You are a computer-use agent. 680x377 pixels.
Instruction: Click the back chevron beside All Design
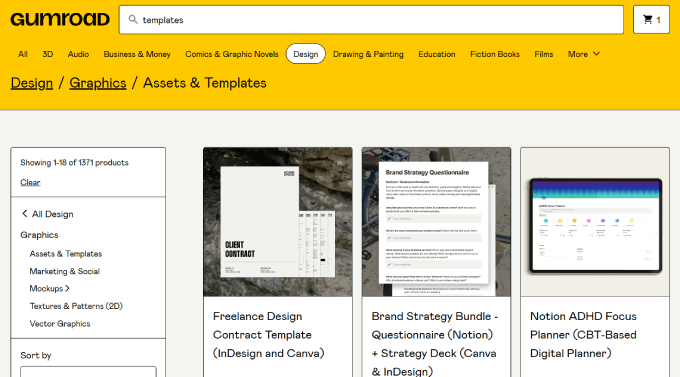(25, 213)
